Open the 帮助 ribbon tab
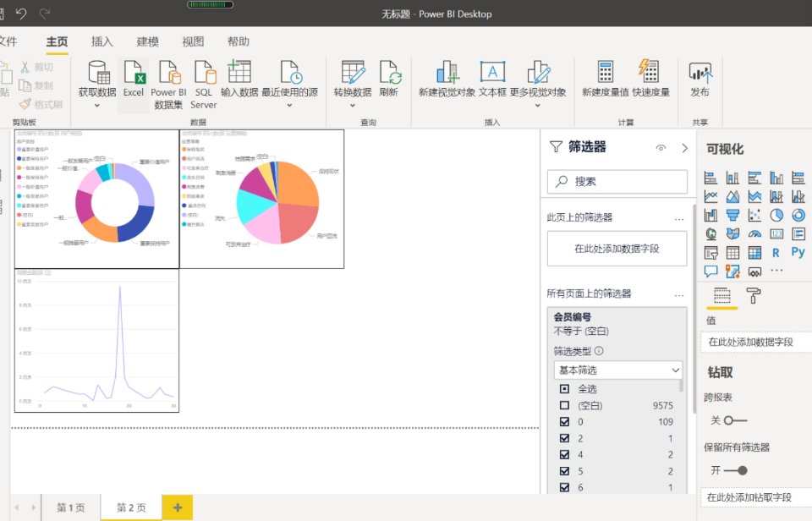Viewport: 812px width, 521px height. pos(239,41)
